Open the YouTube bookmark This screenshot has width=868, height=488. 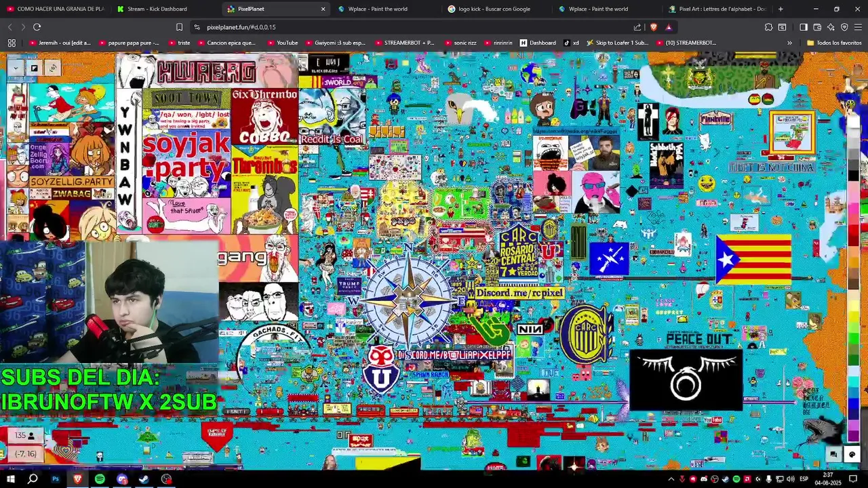(282, 43)
